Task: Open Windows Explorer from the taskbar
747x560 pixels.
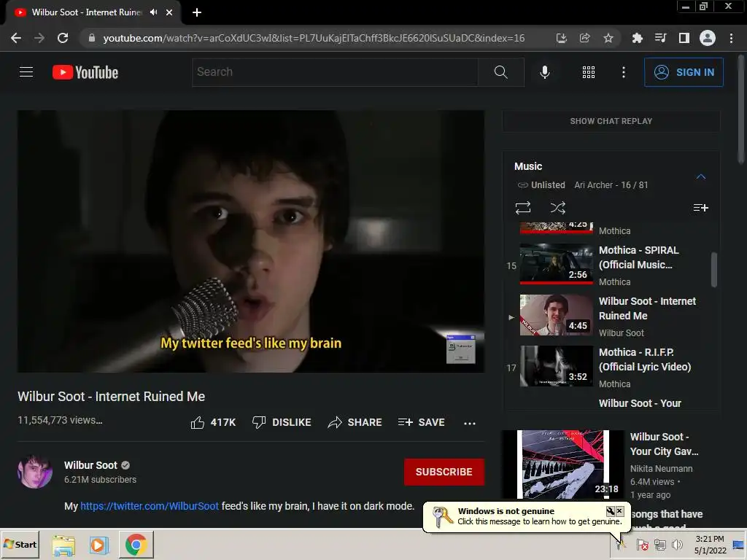Action: 63,545
